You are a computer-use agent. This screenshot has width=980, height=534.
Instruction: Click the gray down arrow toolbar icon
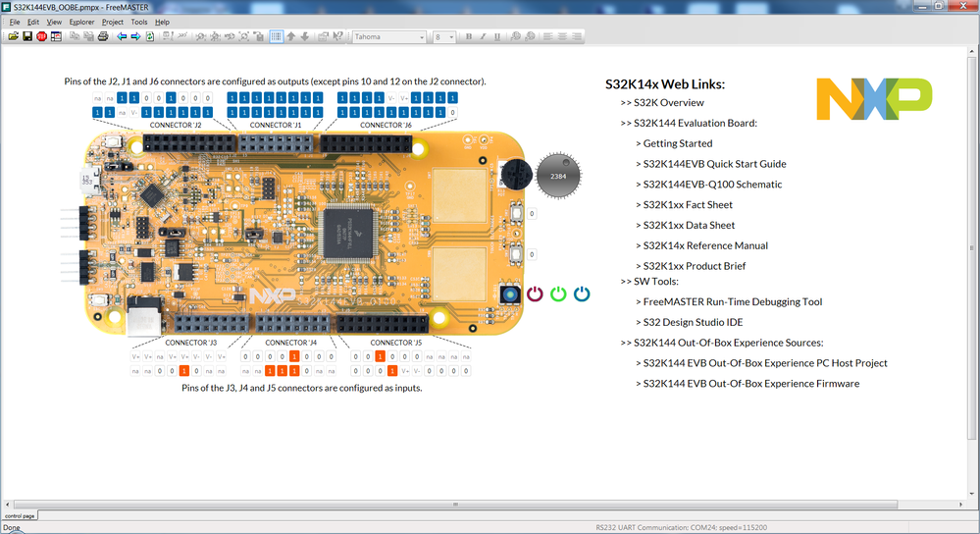click(x=305, y=36)
